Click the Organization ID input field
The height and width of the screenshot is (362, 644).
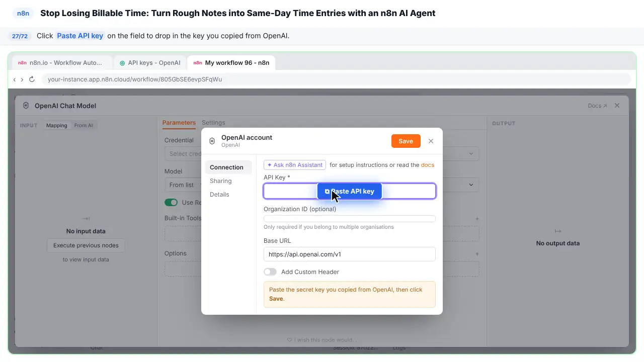(x=349, y=219)
